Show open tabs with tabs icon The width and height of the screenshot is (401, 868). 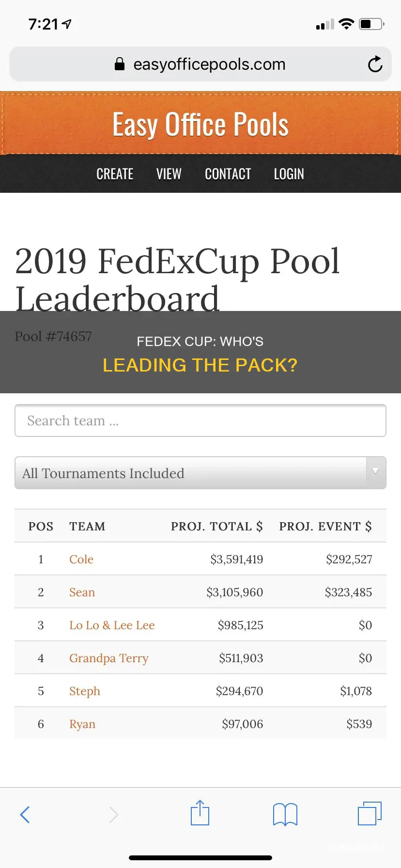370,813
